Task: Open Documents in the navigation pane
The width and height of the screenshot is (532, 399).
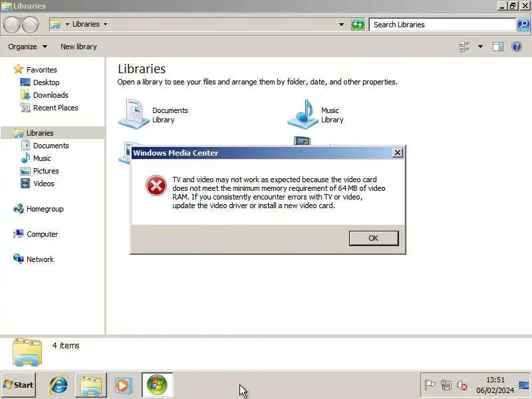Action: click(45, 146)
